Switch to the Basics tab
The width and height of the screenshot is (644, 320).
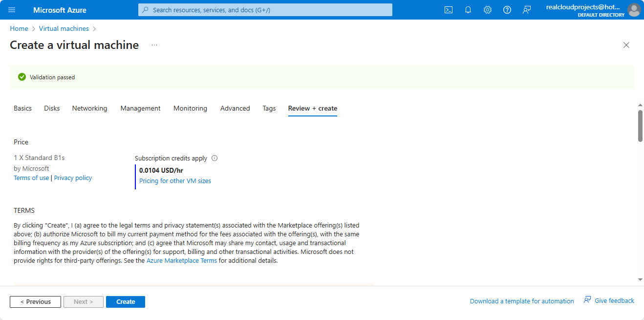(22, 109)
